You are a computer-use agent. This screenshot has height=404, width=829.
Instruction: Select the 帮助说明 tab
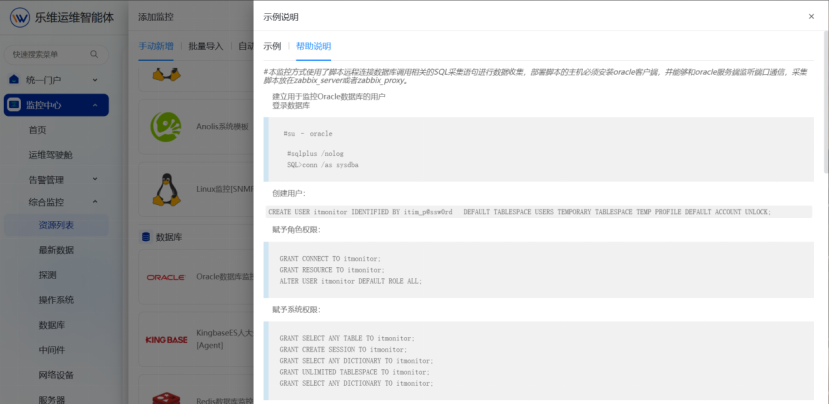coord(314,46)
